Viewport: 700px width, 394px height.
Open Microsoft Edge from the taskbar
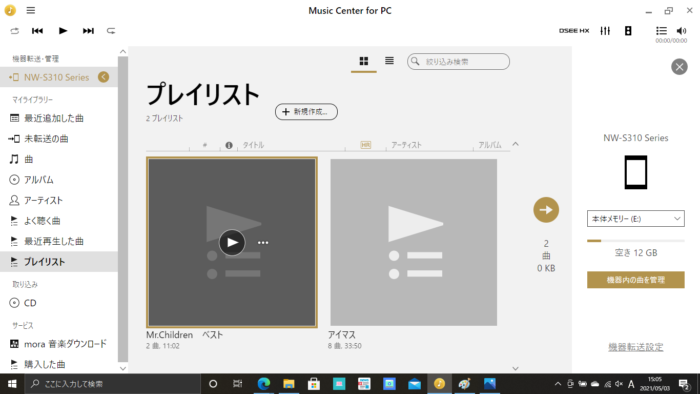pyautogui.click(x=263, y=384)
